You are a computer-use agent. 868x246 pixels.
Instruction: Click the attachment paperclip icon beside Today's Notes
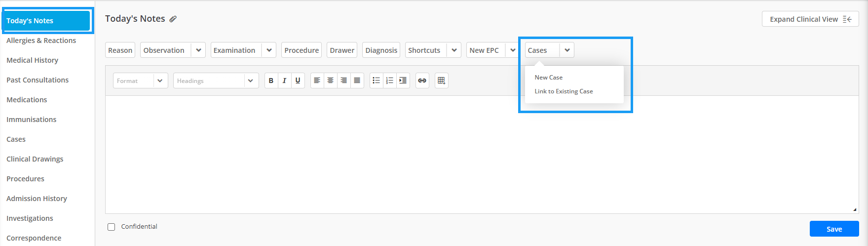[x=173, y=19]
